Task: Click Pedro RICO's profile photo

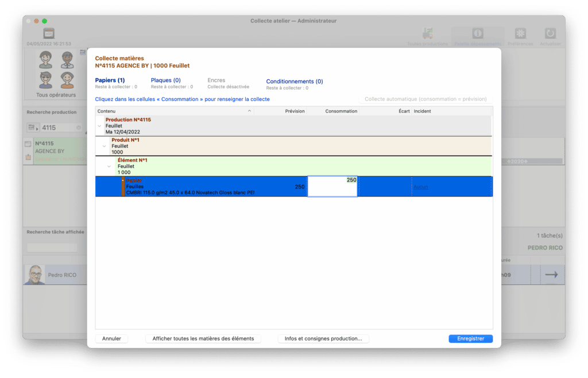Action: click(x=34, y=275)
